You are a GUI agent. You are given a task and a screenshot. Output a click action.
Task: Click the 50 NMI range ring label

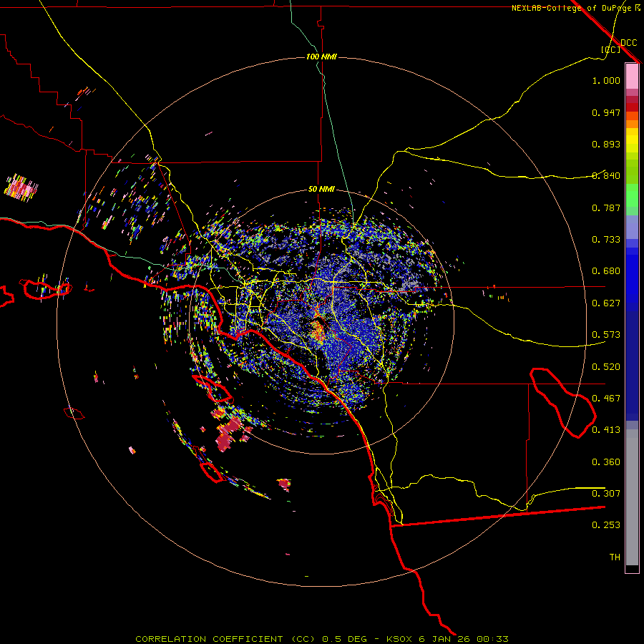[x=321, y=189]
